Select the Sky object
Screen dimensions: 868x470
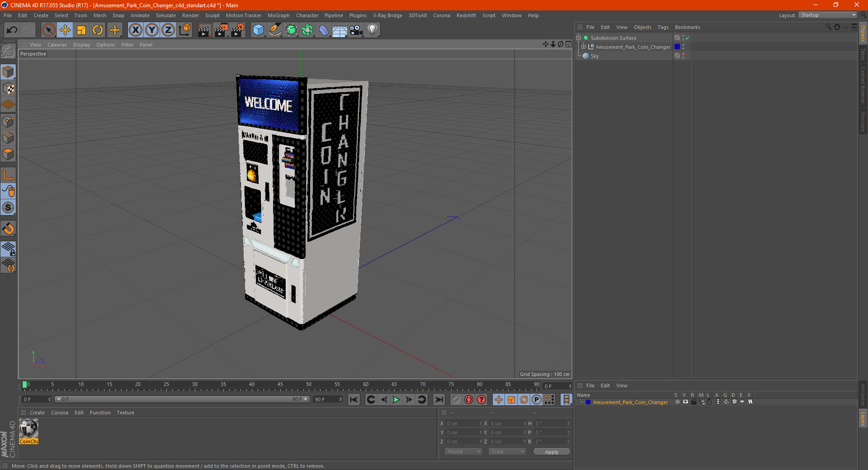(594, 56)
